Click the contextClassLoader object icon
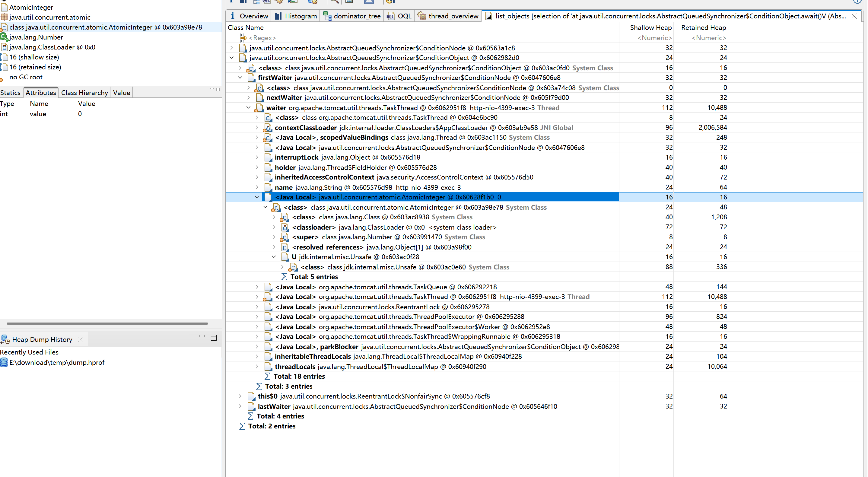The width and height of the screenshot is (868, 477). coord(268,128)
